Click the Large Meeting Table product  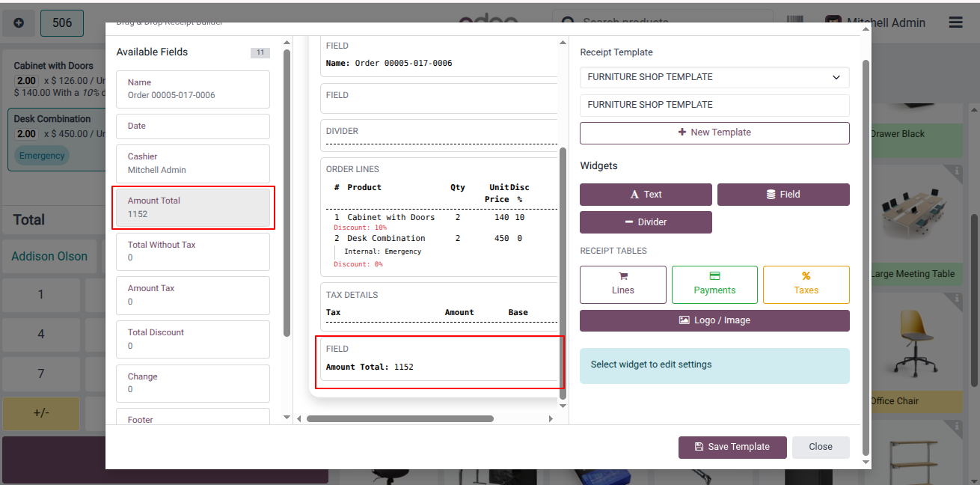point(916,227)
